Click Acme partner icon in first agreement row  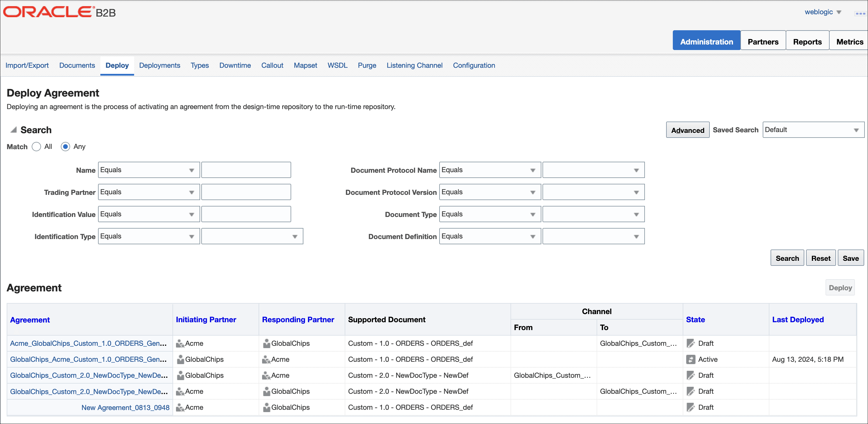[180, 343]
